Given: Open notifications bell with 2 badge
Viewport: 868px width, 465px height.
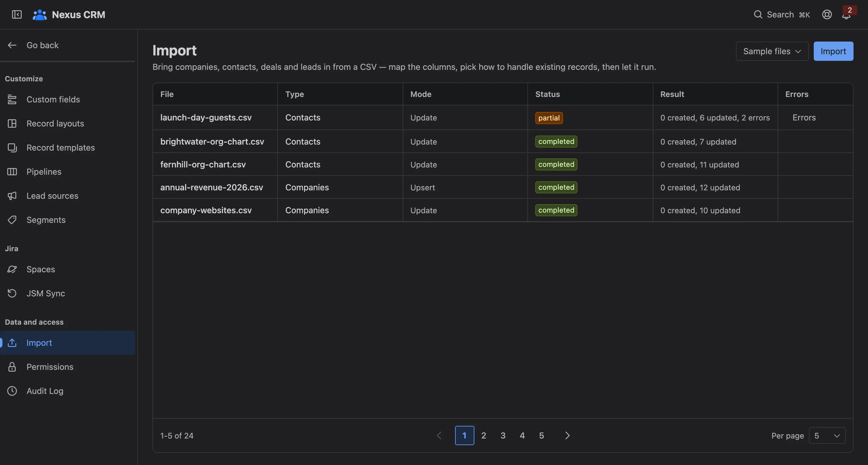Looking at the screenshot, I should tap(846, 14).
